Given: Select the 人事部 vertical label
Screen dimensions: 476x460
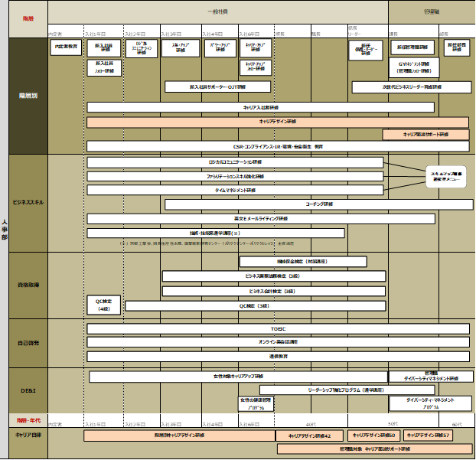Looking at the screenshot, I should tap(5, 230).
